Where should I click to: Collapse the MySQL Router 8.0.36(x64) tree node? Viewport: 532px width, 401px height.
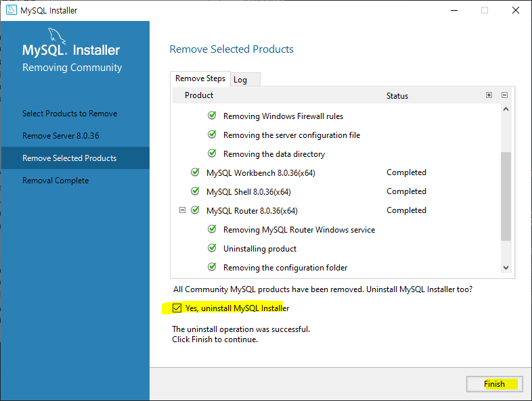coord(182,210)
